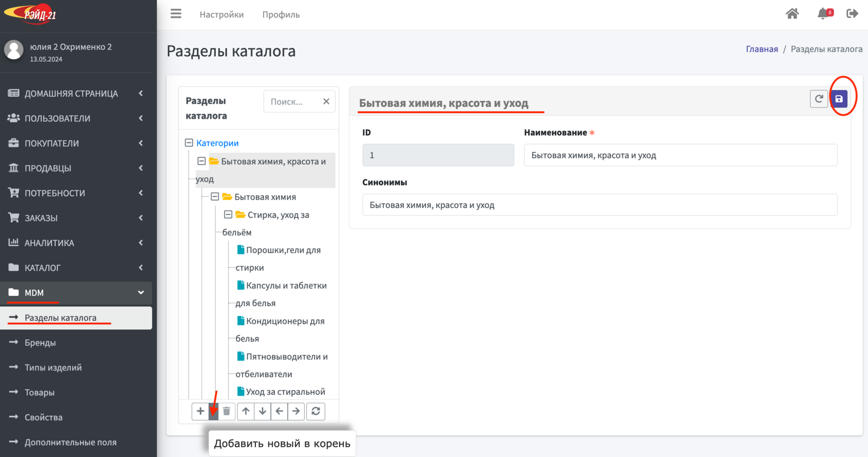This screenshot has width=868, height=457.
Task: Expand the Пользователи menu chevron
Action: pos(141,118)
